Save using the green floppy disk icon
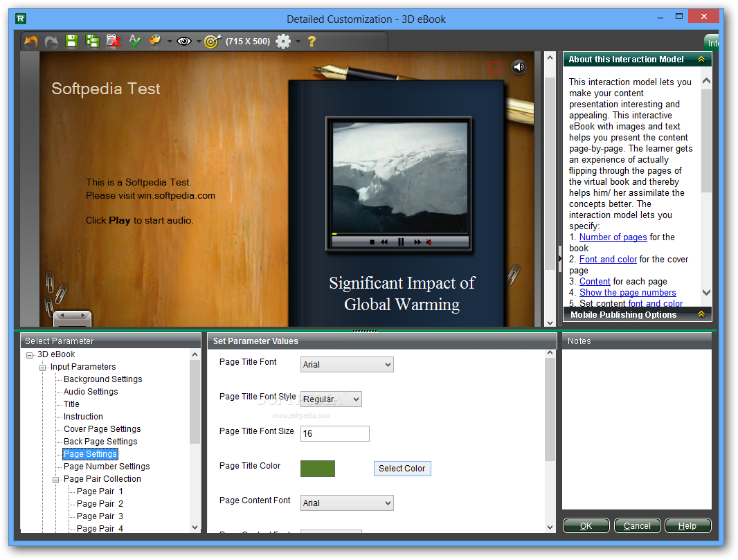738x560 pixels. 71,41
